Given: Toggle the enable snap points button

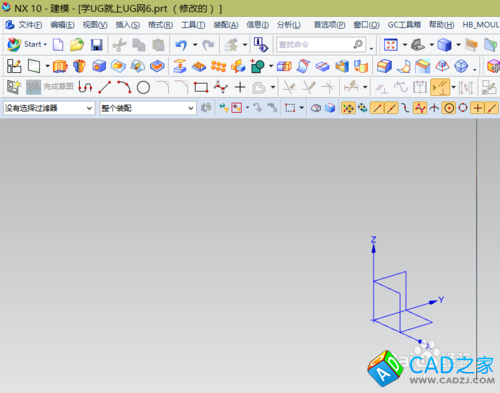Looking at the screenshot, I should (348, 108).
